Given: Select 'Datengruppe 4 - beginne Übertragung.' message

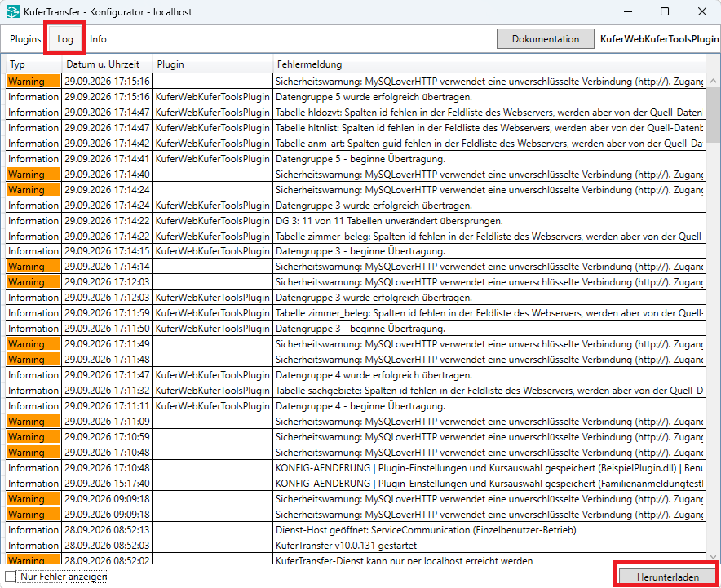Looking at the screenshot, I should (489, 406).
